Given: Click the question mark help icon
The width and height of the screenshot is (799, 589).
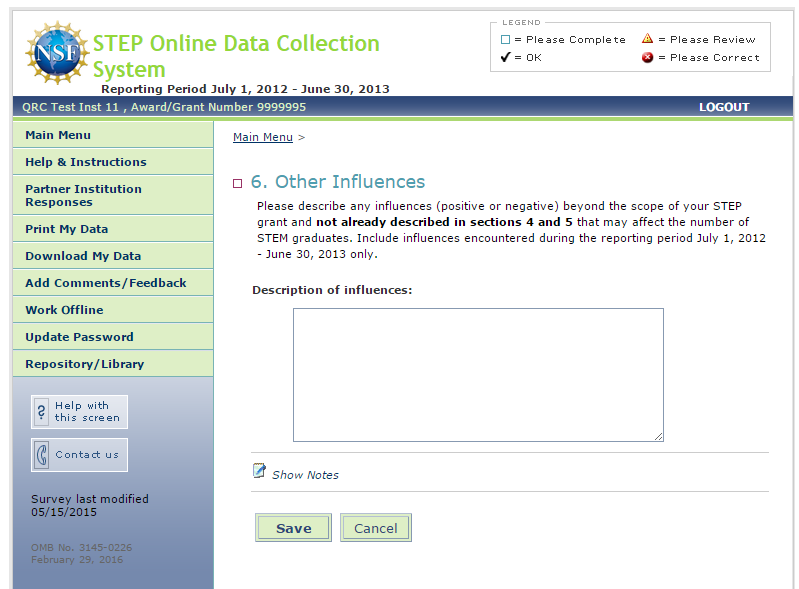Looking at the screenshot, I should pos(41,412).
